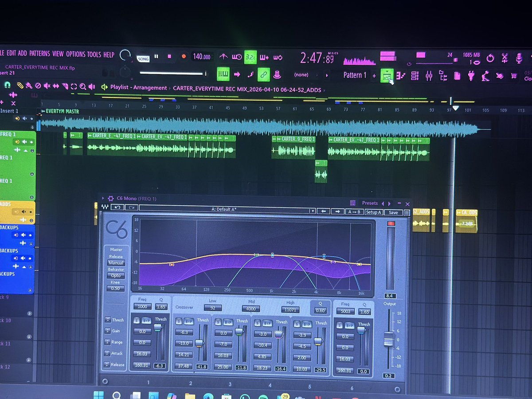Toggle Release Manual mode button
Viewport: 532px width, 399px height.
coord(116,263)
